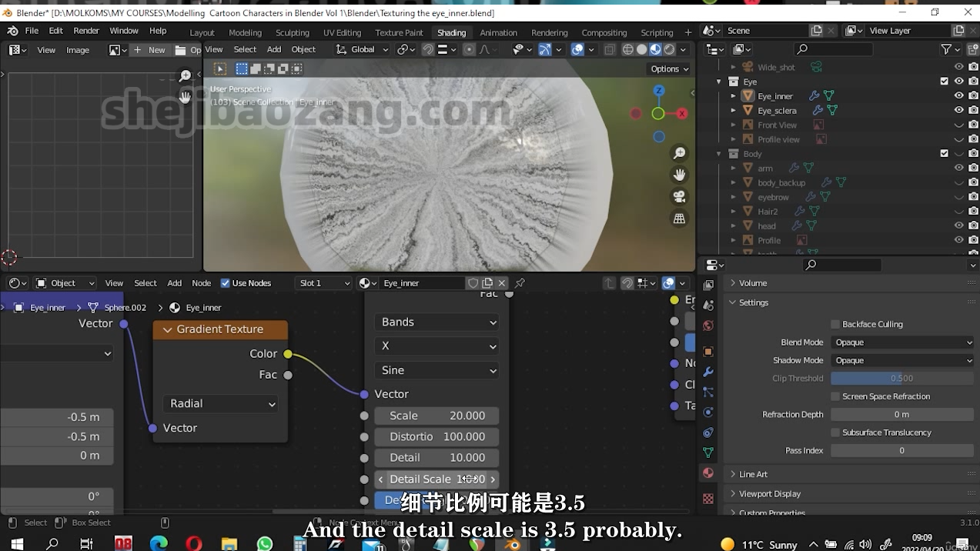The width and height of the screenshot is (980, 551).
Task: Open Shadow Mode Opaque dropdown
Action: (902, 360)
